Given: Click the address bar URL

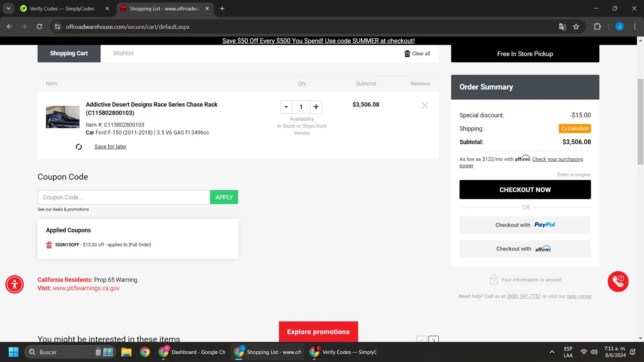Looking at the screenshot, I should pyautogui.click(x=128, y=27).
